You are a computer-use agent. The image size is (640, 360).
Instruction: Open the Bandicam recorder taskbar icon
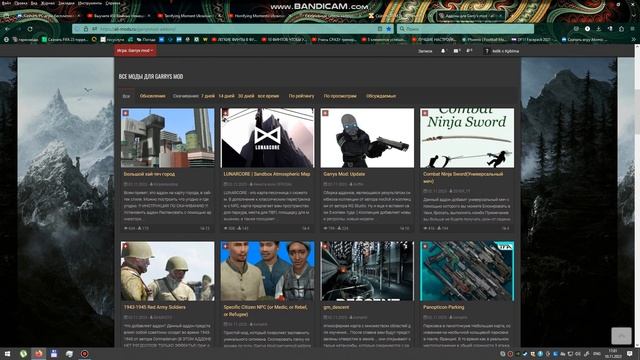[x=84, y=353]
